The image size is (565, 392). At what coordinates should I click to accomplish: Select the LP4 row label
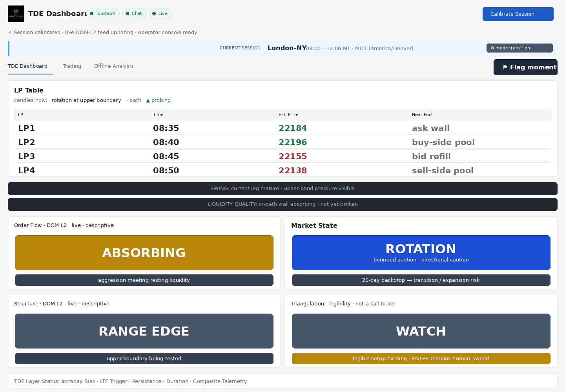point(27,170)
